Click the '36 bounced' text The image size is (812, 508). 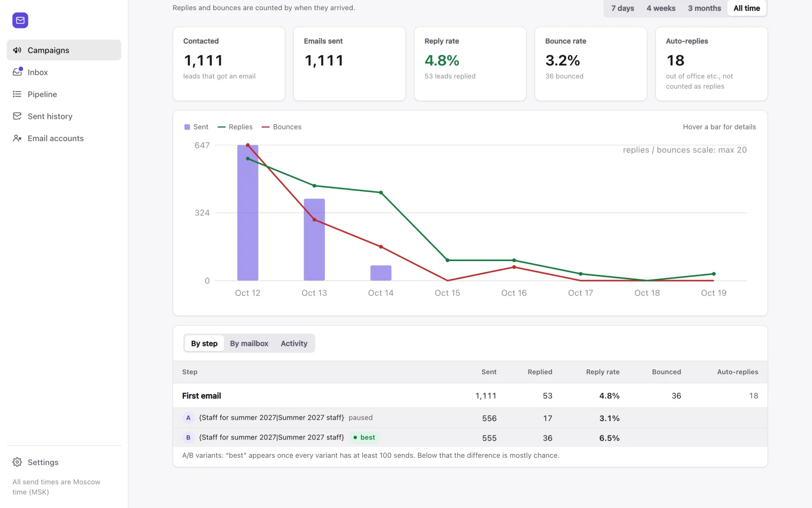click(564, 76)
